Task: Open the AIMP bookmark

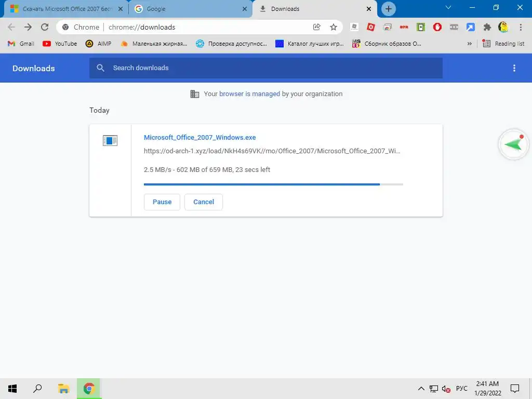Action: coord(98,44)
